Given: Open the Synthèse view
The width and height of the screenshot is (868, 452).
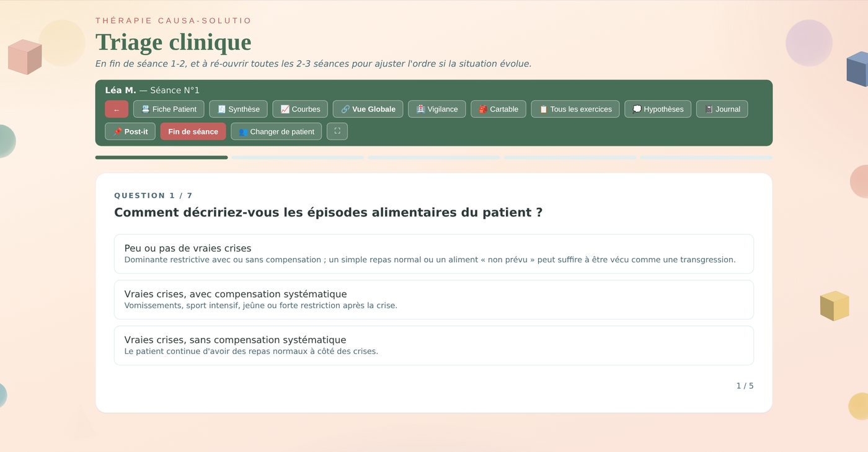Looking at the screenshot, I should click(x=238, y=109).
